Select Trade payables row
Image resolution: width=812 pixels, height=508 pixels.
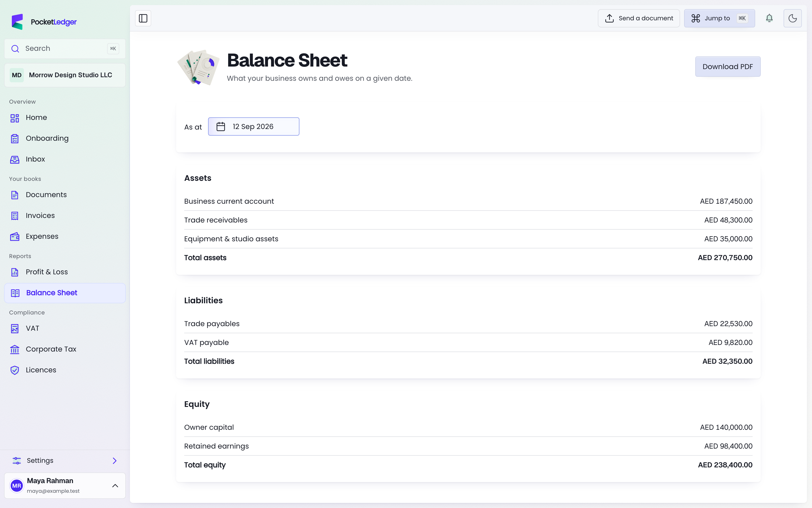click(468, 324)
